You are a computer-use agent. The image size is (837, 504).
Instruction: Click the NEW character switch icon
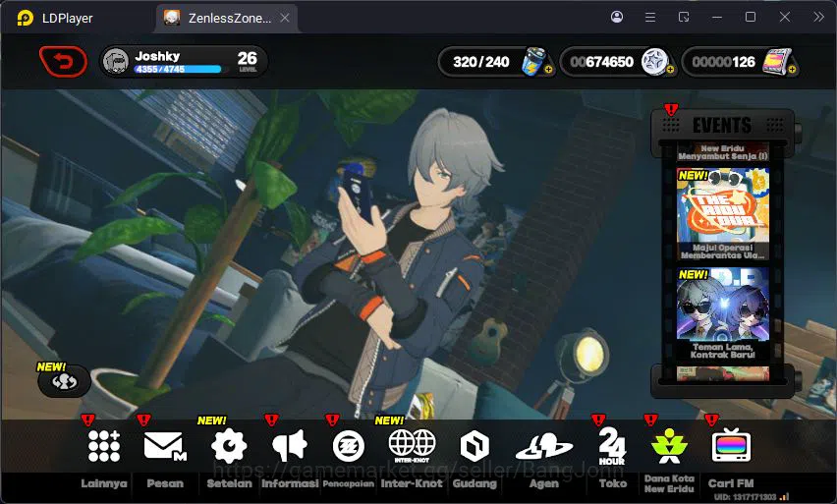[x=64, y=381]
